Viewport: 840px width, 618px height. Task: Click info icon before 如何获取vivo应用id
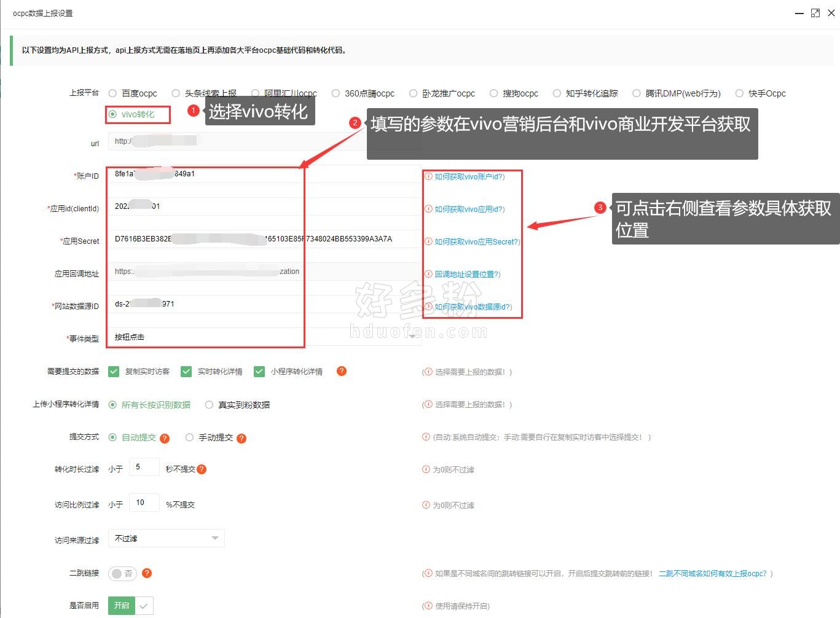coord(429,209)
